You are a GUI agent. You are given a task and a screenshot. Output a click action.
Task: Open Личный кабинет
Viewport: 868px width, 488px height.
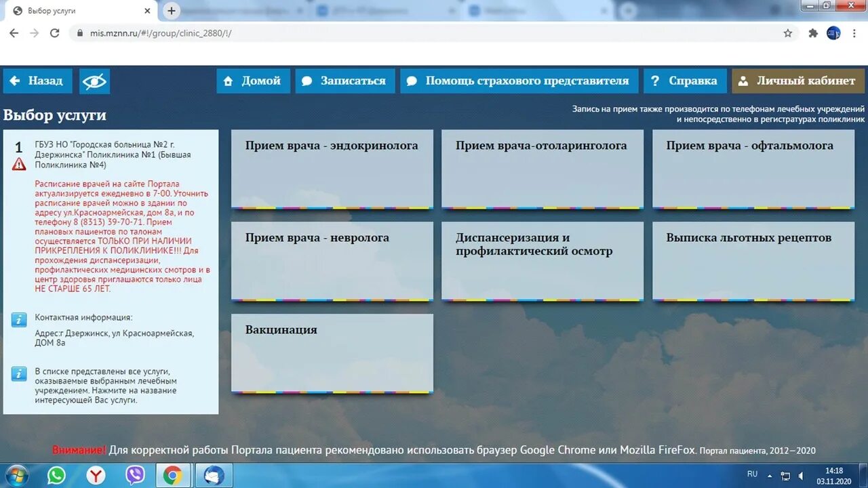(798, 81)
